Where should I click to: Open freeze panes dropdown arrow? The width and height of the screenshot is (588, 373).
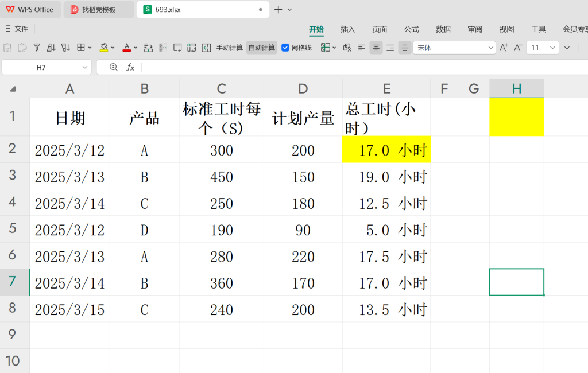(334, 48)
